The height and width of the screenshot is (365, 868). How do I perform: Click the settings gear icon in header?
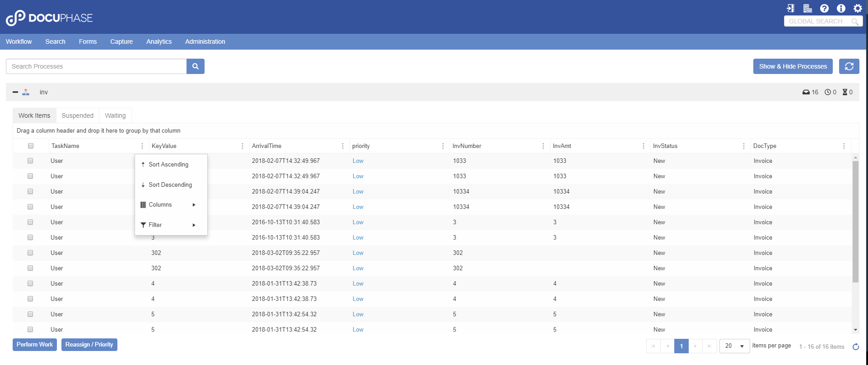point(858,8)
